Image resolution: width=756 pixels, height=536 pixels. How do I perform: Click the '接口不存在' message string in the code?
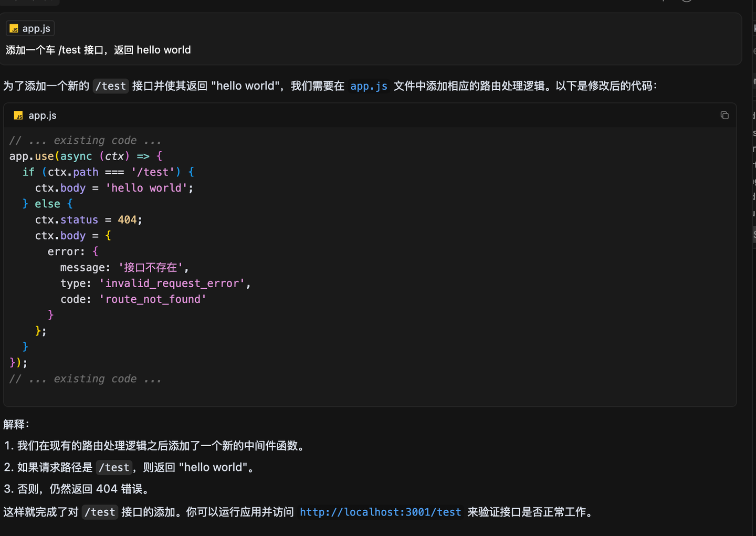click(152, 267)
